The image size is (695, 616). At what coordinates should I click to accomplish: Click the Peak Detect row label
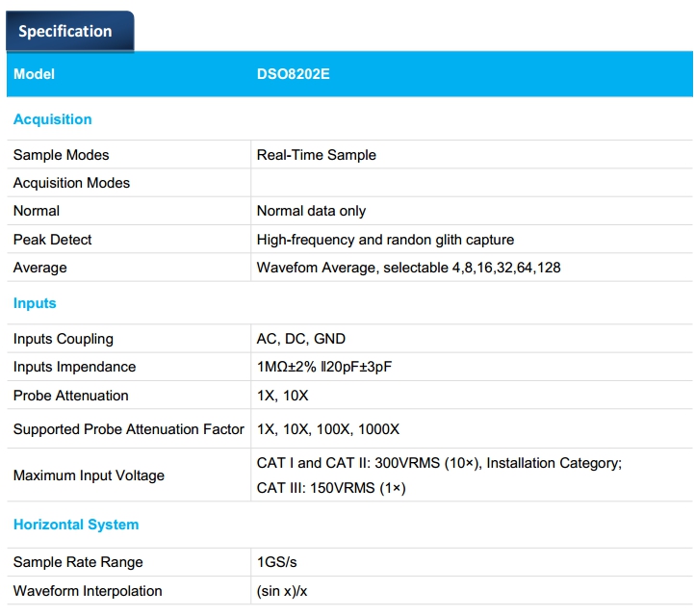point(52,240)
